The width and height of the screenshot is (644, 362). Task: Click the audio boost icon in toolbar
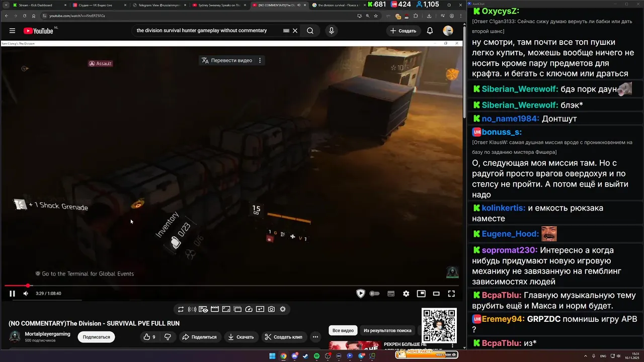(192, 309)
